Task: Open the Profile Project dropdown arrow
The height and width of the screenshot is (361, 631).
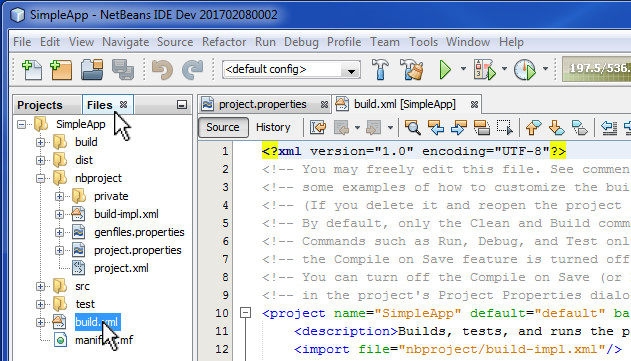Action: (545, 69)
